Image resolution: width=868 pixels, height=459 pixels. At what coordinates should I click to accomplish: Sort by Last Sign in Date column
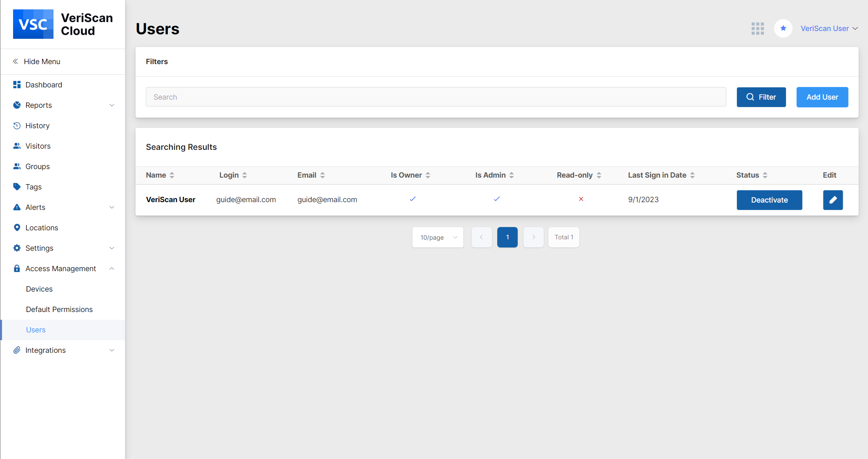click(x=692, y=175)
